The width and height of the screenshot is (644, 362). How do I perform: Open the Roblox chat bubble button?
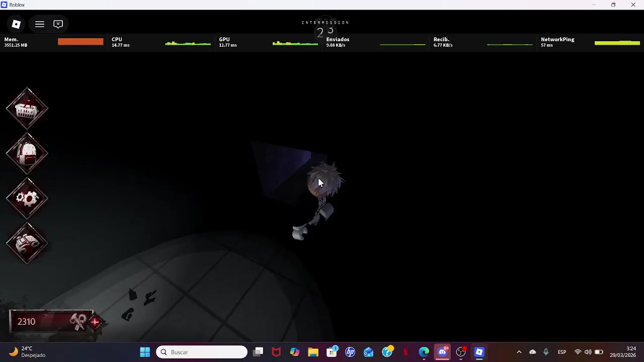point(58,24)
